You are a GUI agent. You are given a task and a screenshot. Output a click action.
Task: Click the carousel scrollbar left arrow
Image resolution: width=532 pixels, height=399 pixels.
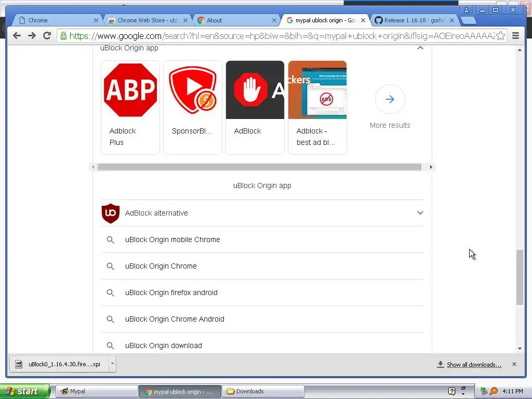tap(94, 167)
